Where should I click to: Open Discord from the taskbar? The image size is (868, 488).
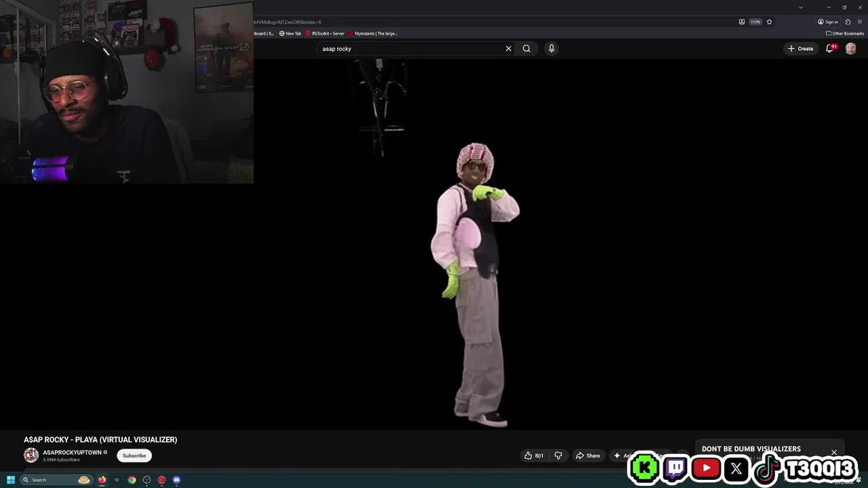click(x=176, y=480)
